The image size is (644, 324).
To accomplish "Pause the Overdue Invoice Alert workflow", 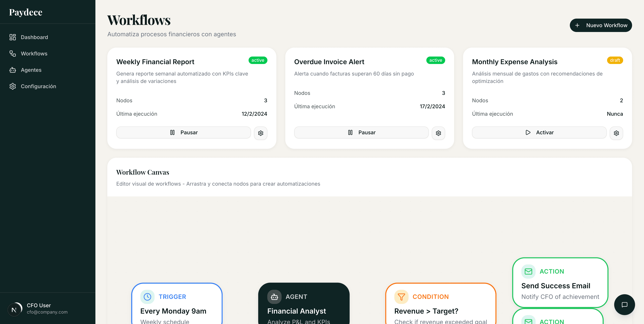I will click(361, 132).
